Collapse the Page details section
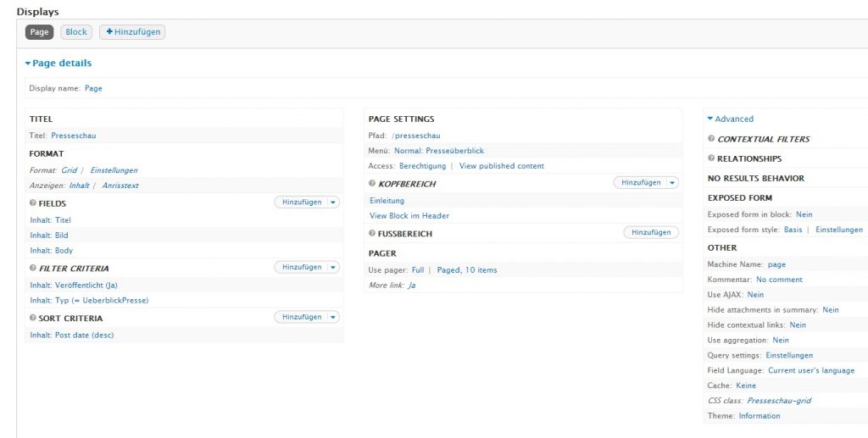The height and width of the screenshot is (438, 868). point(58,64)
